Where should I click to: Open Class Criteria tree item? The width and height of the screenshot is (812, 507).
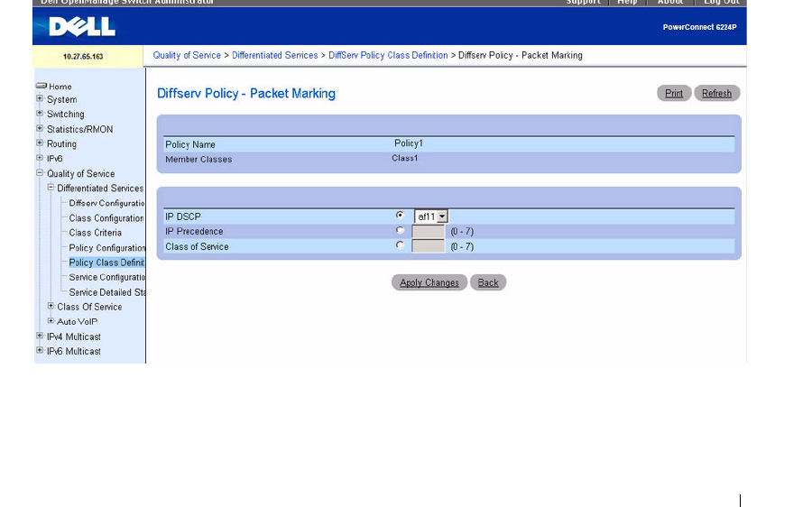click(x=96, y=233)
